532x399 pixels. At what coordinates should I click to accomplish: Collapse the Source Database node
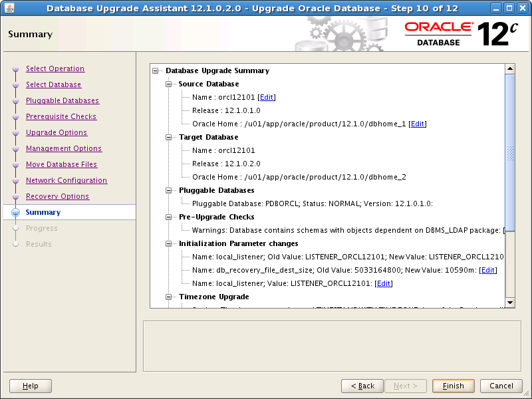(169, 84)
